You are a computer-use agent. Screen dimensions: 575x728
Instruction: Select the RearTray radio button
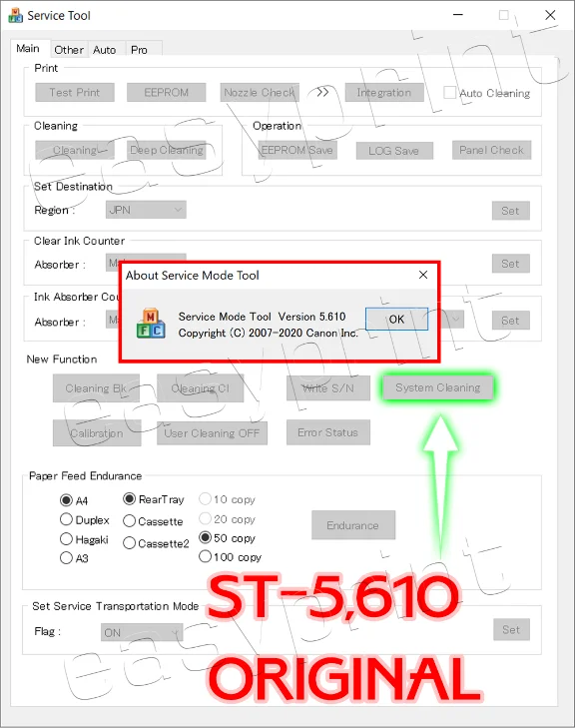coord(130,499)
